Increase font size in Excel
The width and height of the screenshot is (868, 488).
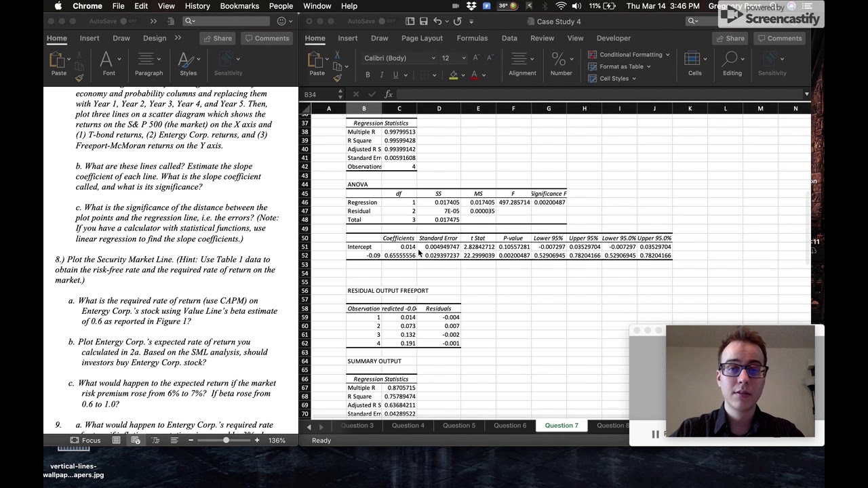click(x=475, y=58)
